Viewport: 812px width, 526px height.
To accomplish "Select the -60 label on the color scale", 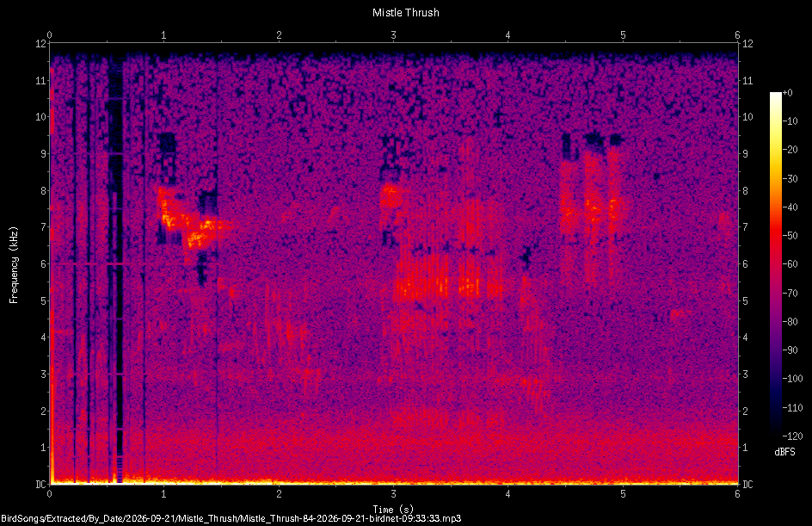I will [790, 264].
